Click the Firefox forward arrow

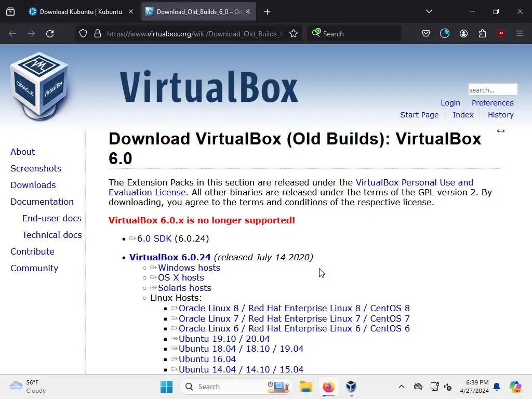pos(31,34)
